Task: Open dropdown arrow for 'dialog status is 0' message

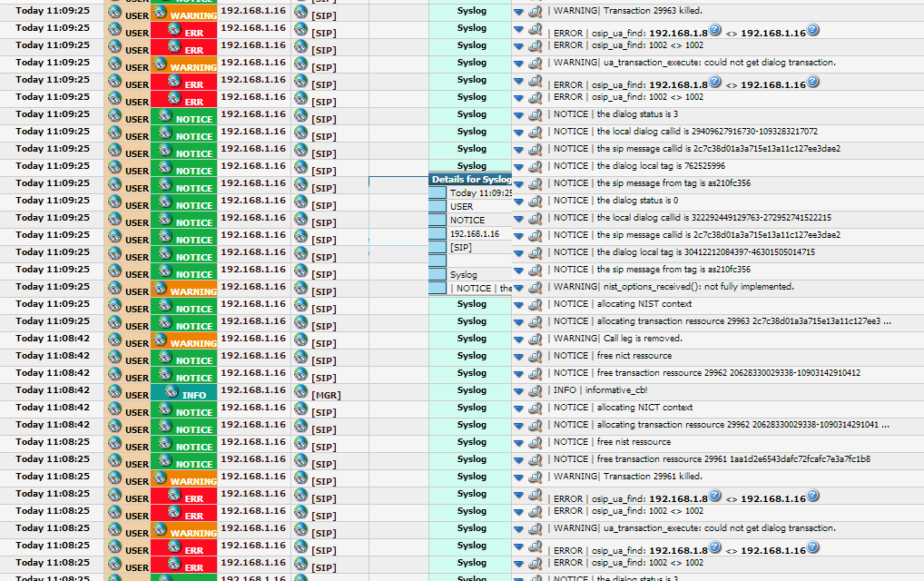Action: 518,202
